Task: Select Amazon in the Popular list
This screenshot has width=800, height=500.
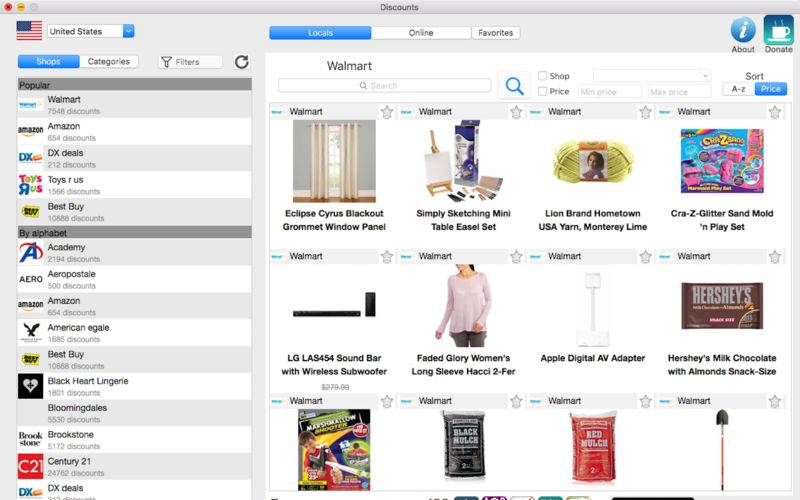Action: pyautogui.click(x=134, y=132)
